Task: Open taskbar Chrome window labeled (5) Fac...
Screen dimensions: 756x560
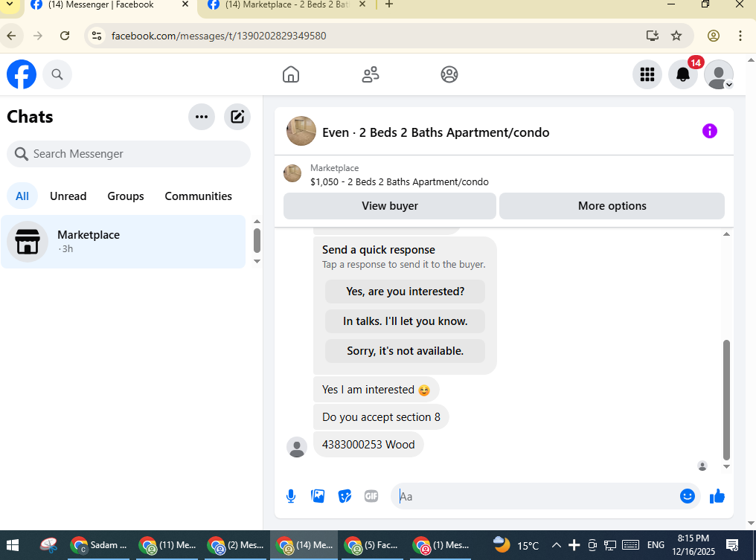Action: click(x=372, y=545)
